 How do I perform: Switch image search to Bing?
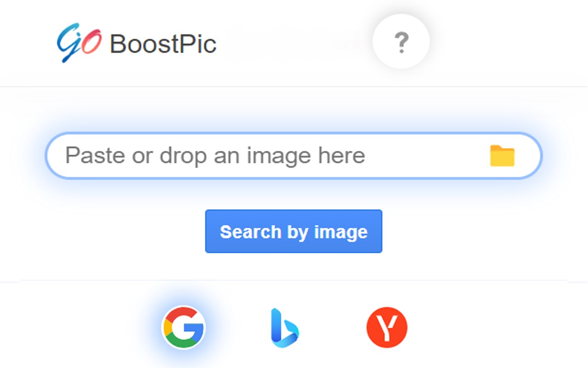point(284,328)
